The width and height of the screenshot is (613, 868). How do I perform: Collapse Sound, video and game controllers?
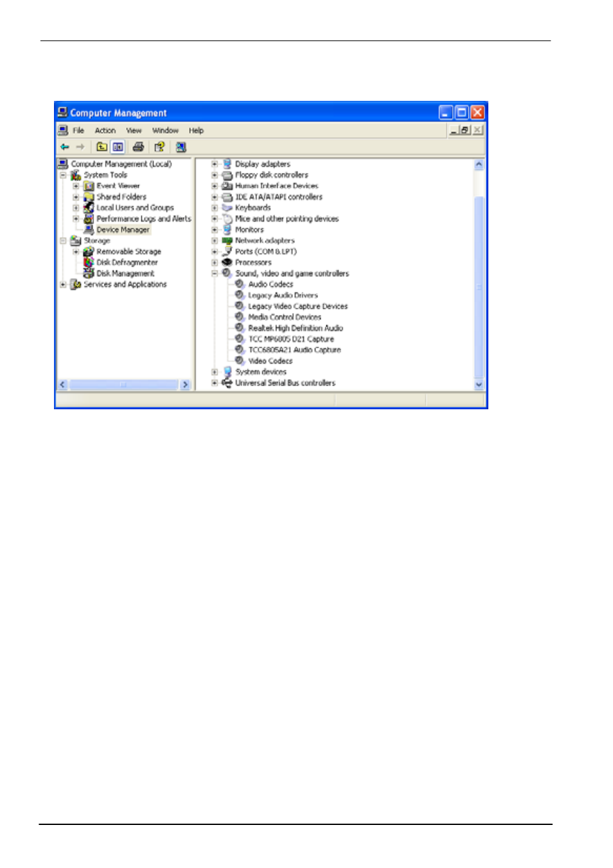215,274
